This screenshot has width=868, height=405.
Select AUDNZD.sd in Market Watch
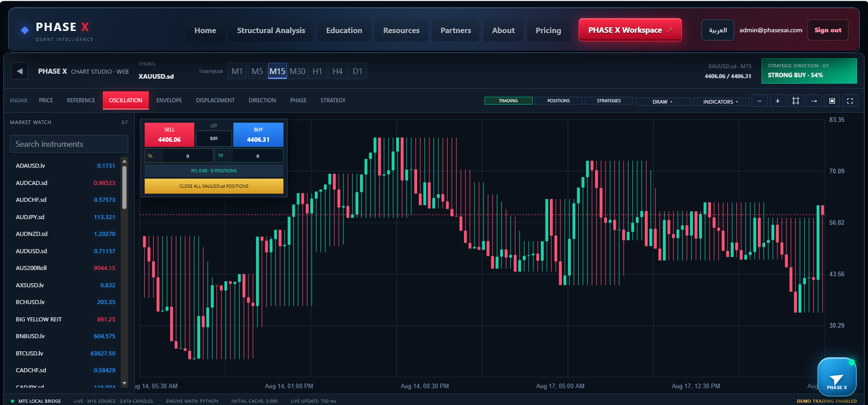(66, 234)
